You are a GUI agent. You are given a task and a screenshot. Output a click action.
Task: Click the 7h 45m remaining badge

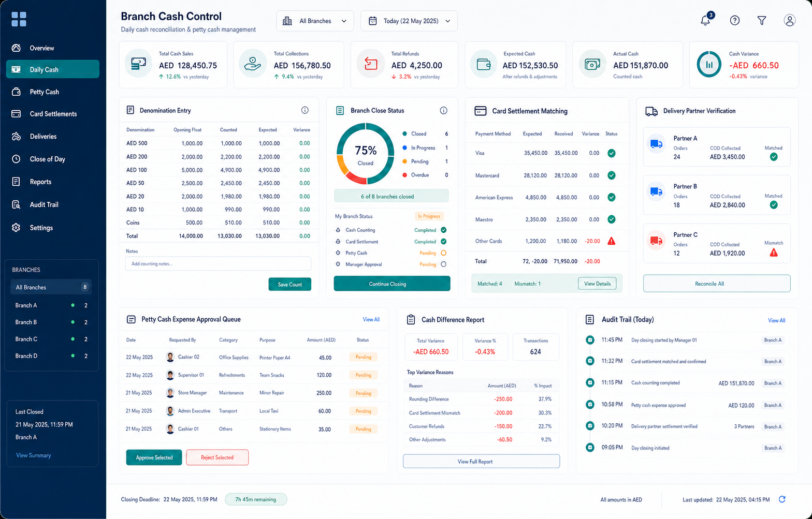(256, 499)
